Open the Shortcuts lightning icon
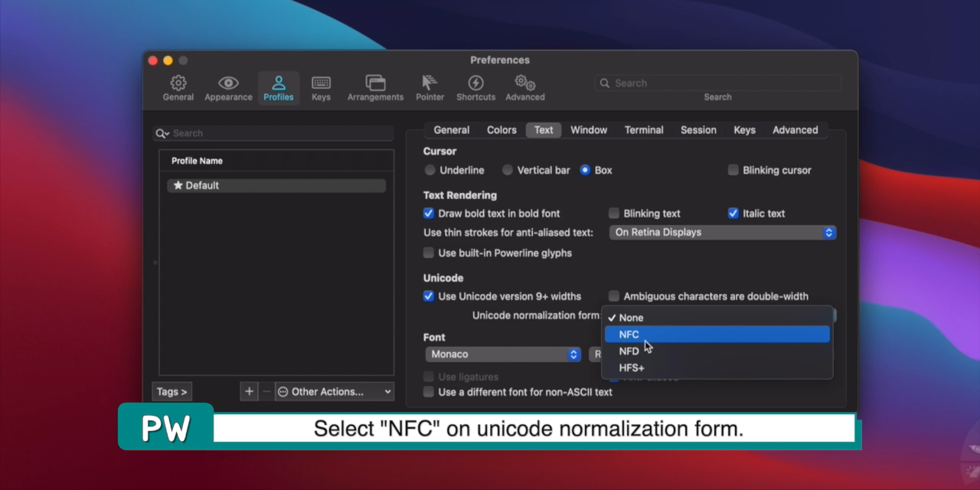 click(x=475, y=83)
